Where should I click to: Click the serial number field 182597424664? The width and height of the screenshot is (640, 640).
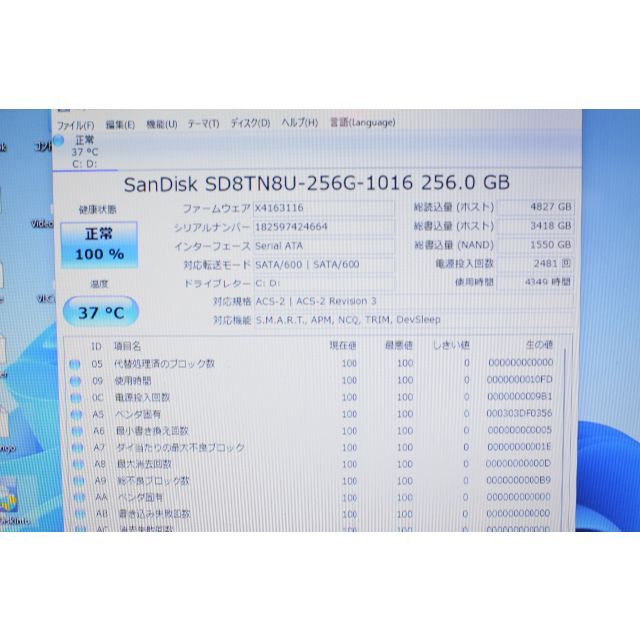(x=324, y=227)
